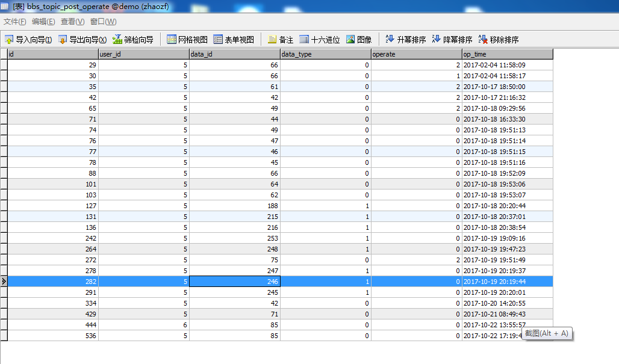Open the Window (窗口) menu
The image size is (619, 364).
(x=103, y=22)
